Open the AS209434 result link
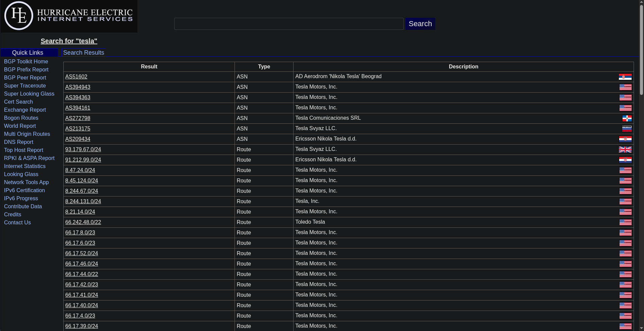The image size is (644, 331). 78,139
